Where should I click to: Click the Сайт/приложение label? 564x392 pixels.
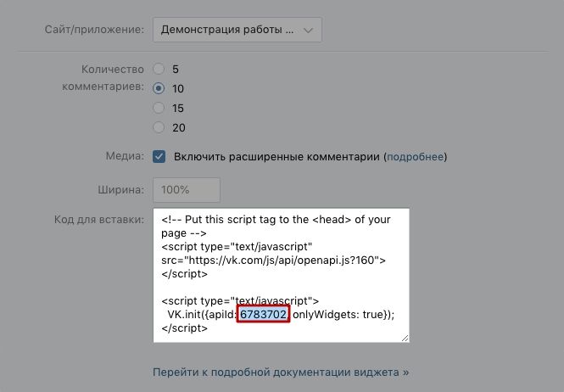pos(94,30)
